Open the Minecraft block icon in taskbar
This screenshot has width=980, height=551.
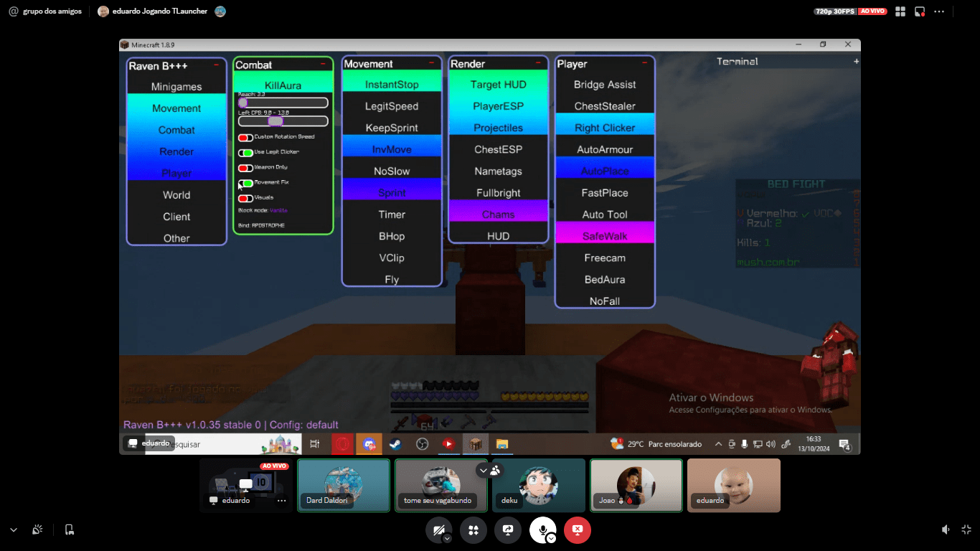pyautogui.click(x=475, y=444)
